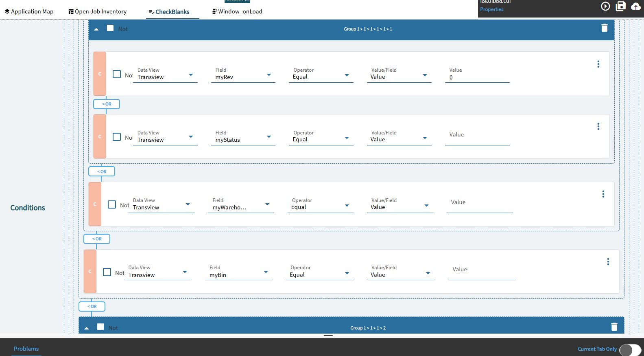This screenshot has height=356, width=644.
Task: Open the Problems tab at the bottom
Action: point(26,349)
